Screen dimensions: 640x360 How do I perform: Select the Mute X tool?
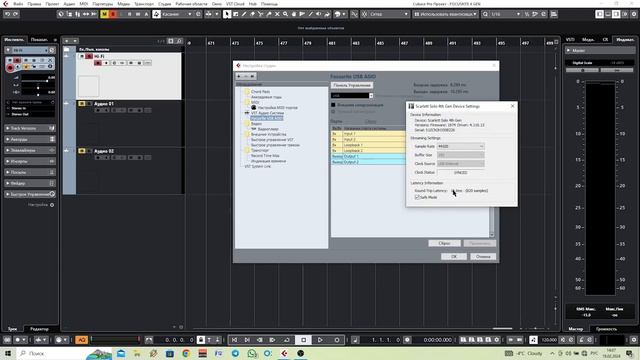[277, 14]
